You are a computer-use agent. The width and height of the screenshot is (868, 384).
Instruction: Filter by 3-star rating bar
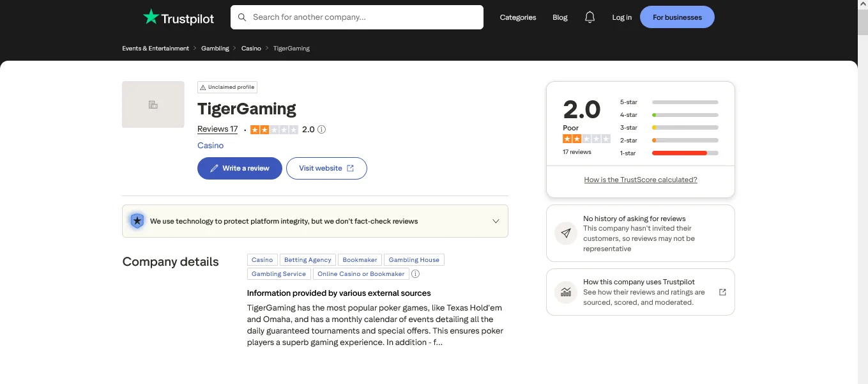pos(669,128)
